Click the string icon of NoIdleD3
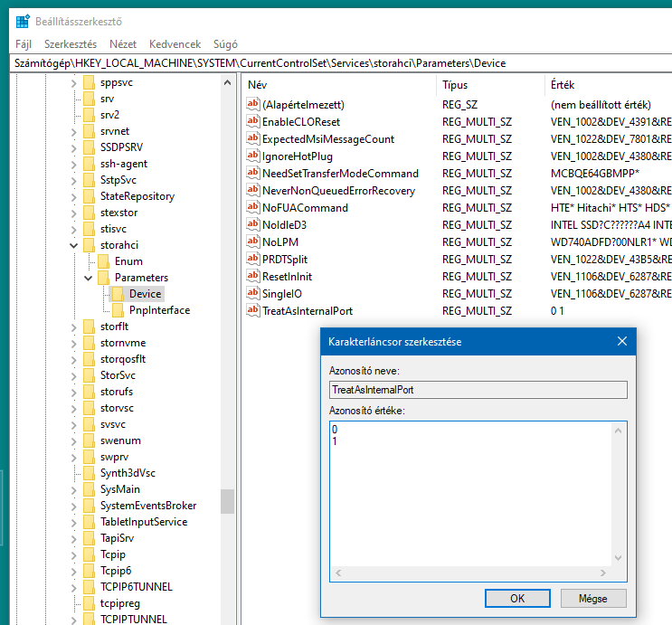Viewport: 672px width, 625px height. click(x=253, y=224)
